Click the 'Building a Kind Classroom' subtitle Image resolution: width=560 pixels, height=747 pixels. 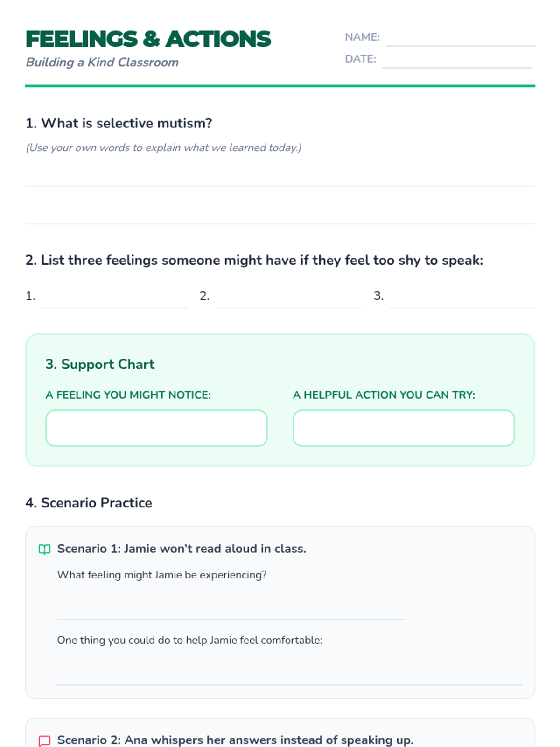tap(102, 62)
